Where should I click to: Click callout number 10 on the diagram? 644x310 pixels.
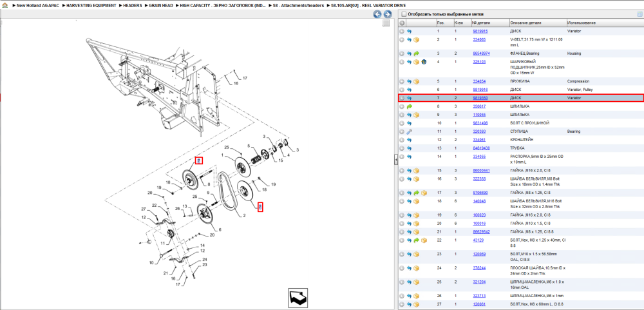(151, 262)
